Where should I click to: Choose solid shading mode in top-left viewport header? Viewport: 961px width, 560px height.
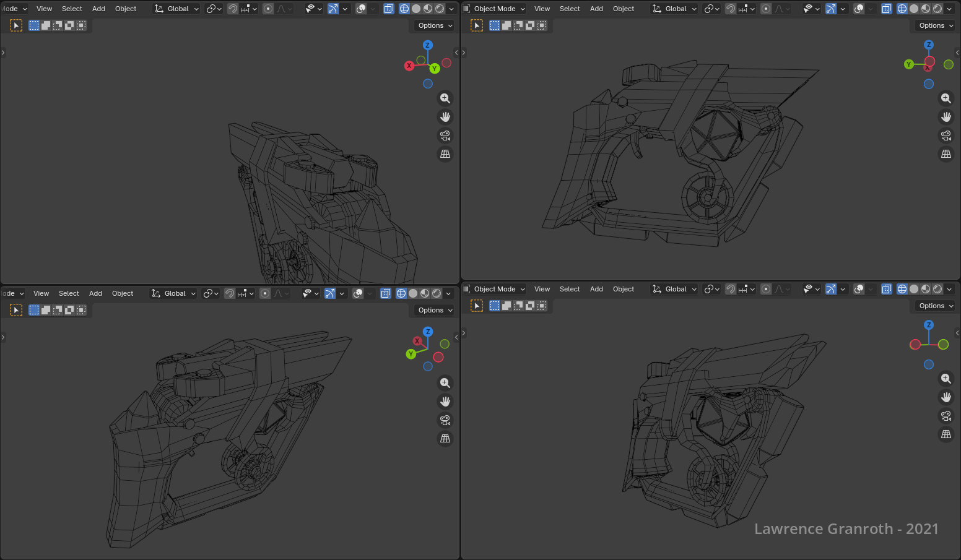416,9
